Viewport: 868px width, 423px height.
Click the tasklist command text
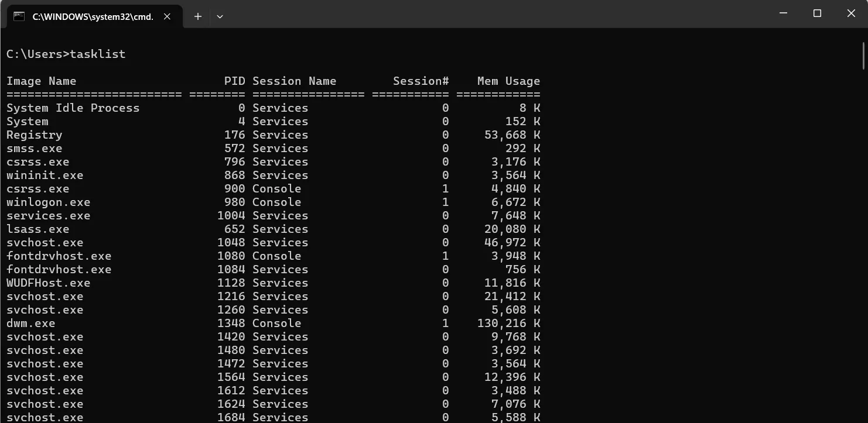[x=98, y=54]
